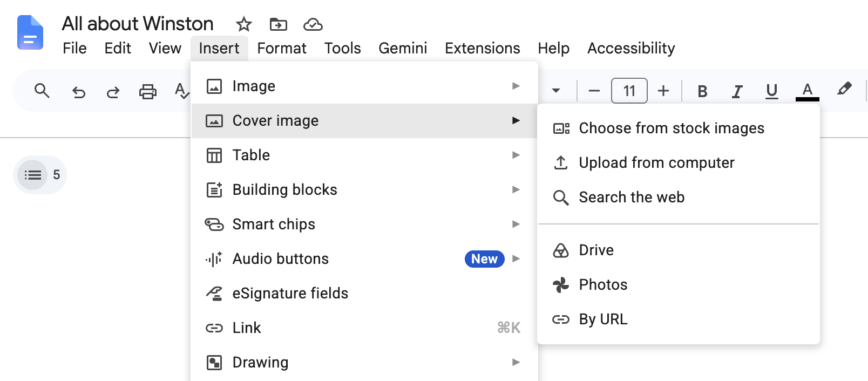Increase font size with plus button
This screenshot has height=381, width=868.
(663, 91)
